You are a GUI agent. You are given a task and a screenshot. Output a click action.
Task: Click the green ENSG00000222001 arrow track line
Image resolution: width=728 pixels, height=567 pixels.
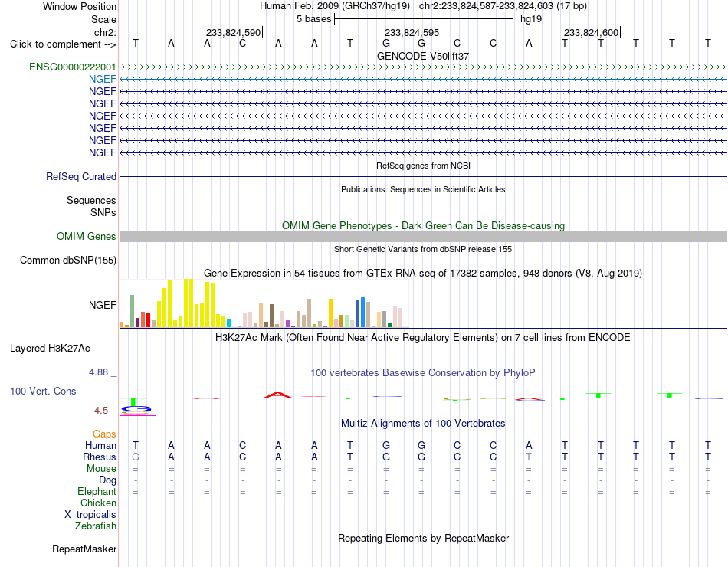pos(424,67)
